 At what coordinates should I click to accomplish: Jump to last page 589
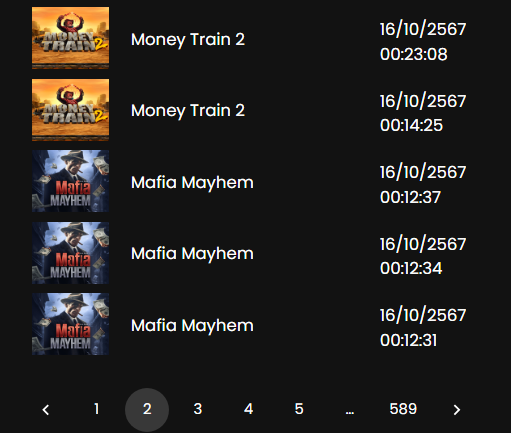pyautogui.click(x=403, y=409)
